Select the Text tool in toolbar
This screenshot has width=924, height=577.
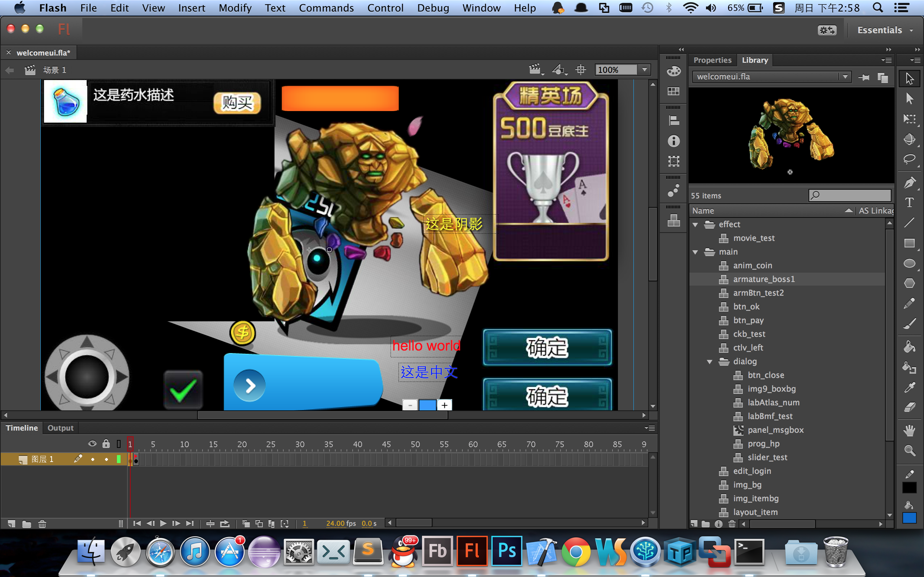pyautogui.click(x=910, y=202)
